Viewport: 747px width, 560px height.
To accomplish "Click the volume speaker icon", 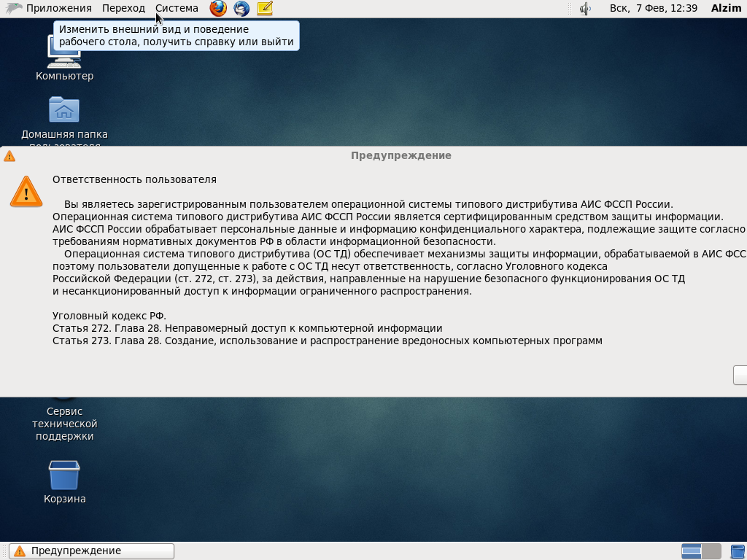I will 585,9.
